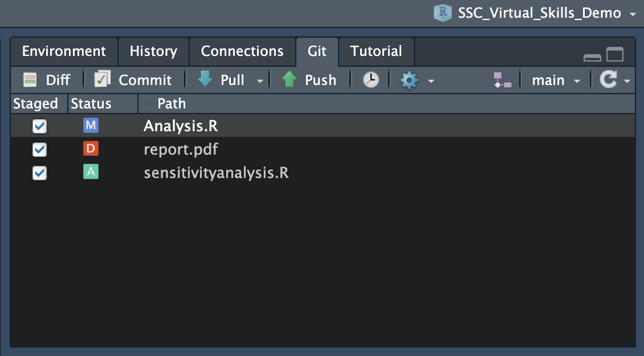The width and height of the screenshot is (644, 356).
Task: Open the SSC_Virtual_Skills_Demo project menu
Action: [x=534, y=13]
